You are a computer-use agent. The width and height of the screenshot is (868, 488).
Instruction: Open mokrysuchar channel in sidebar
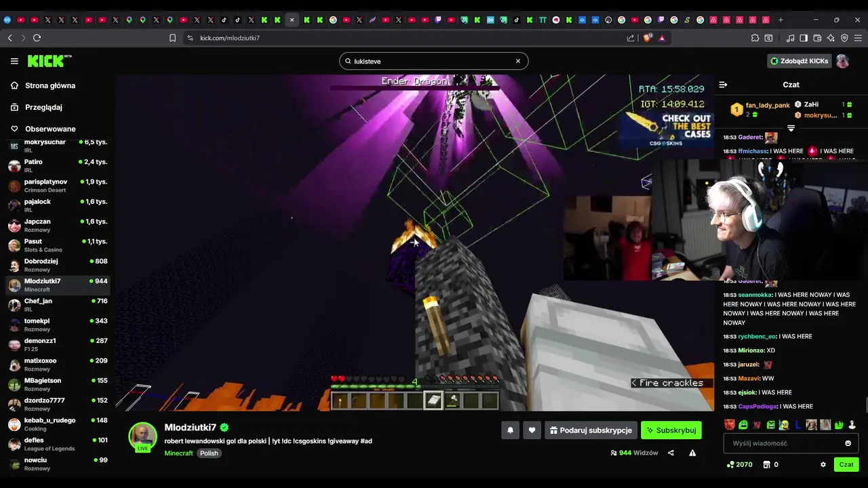[58, 146]
